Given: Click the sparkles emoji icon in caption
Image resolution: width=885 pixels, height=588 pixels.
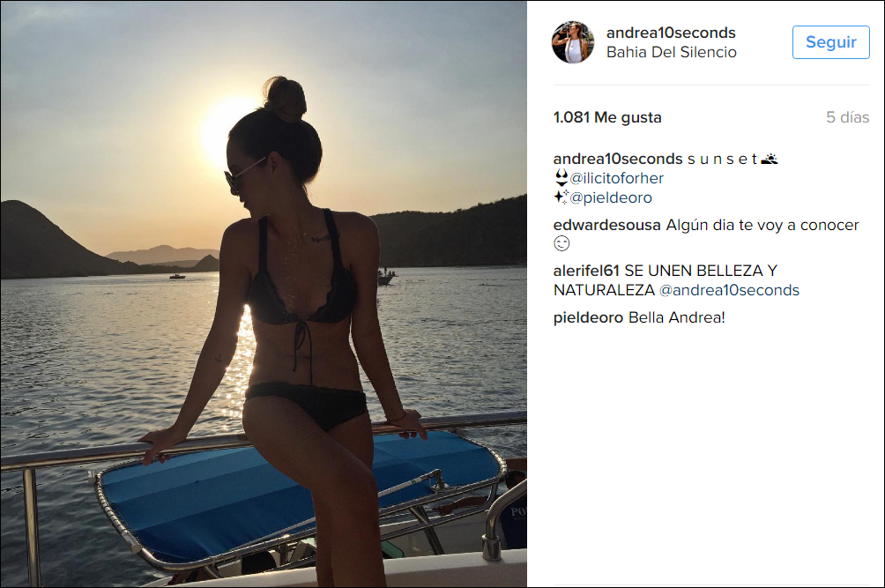Looking at the screenshot, I should coord(561,197).
